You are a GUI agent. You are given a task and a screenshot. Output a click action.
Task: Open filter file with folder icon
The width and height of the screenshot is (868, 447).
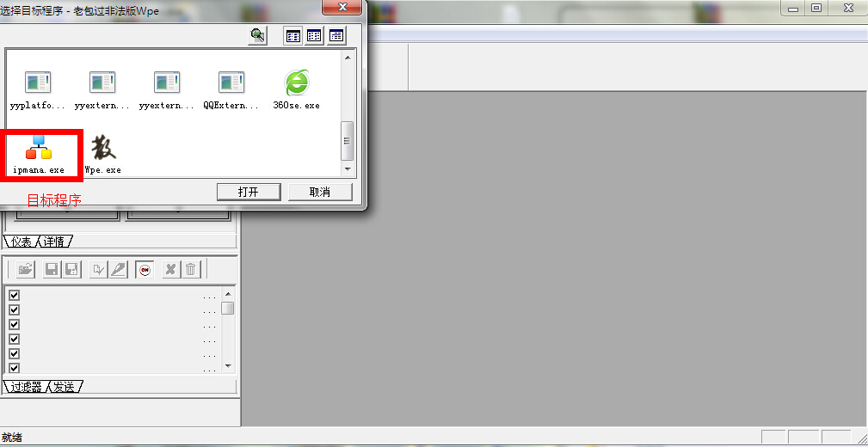26,269
